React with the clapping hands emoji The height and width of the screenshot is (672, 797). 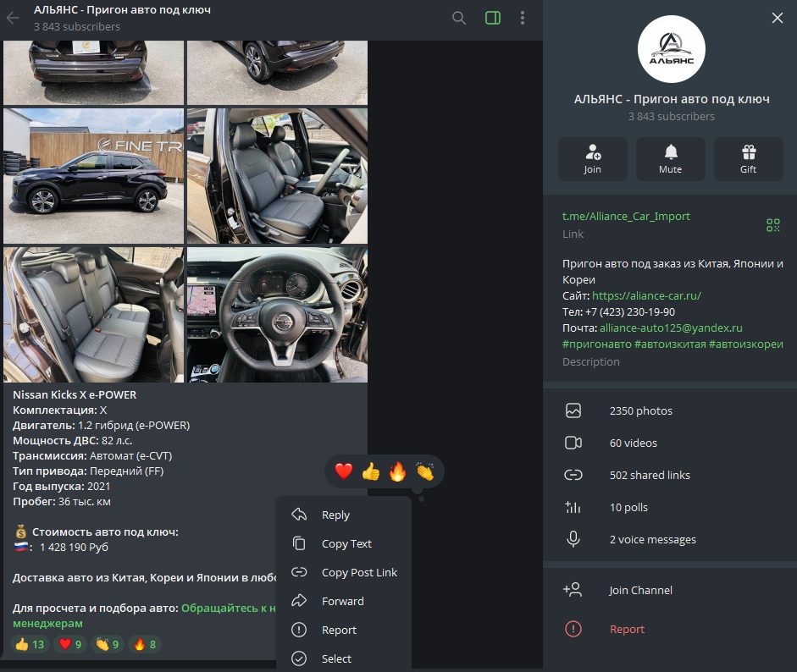click(x=424, y=471)
